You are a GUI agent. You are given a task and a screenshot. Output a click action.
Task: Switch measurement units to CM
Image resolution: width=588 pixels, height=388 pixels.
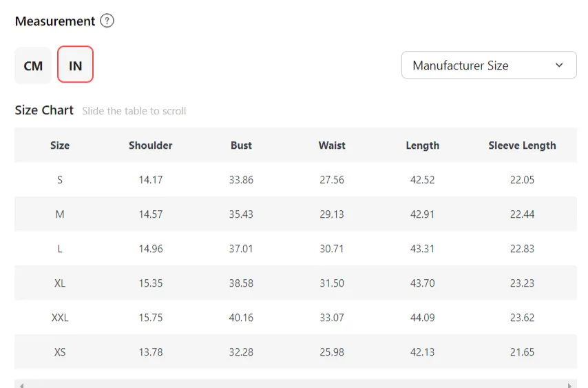tap(33, 65)
